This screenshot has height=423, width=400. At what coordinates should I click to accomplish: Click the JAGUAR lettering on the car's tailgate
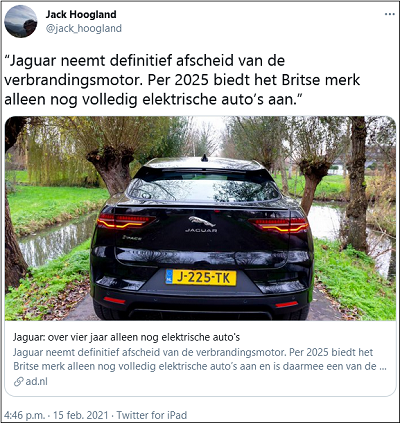pos(201,230)
